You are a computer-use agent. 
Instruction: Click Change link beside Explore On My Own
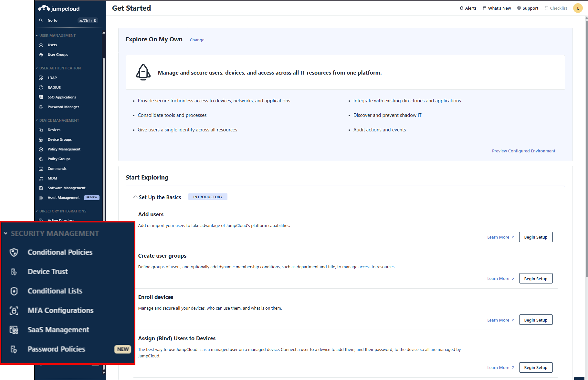point(197,40)
